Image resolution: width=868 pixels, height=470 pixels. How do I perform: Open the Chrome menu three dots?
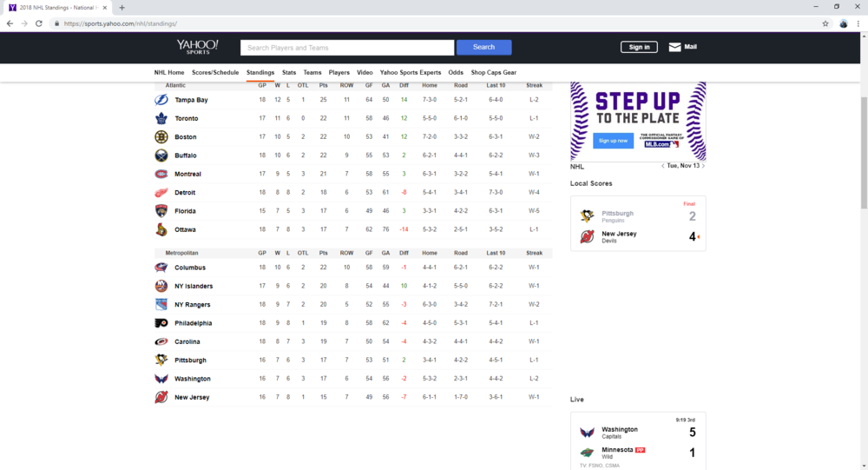click(x=858, y=23)
